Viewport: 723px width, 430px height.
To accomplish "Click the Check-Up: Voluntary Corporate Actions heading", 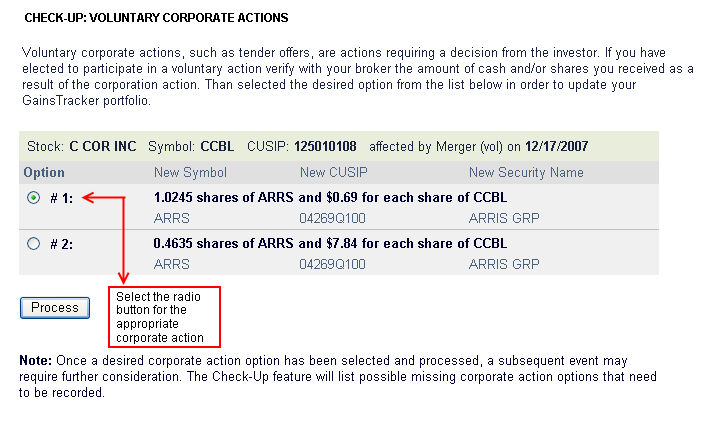I will (x=156, y=18).
